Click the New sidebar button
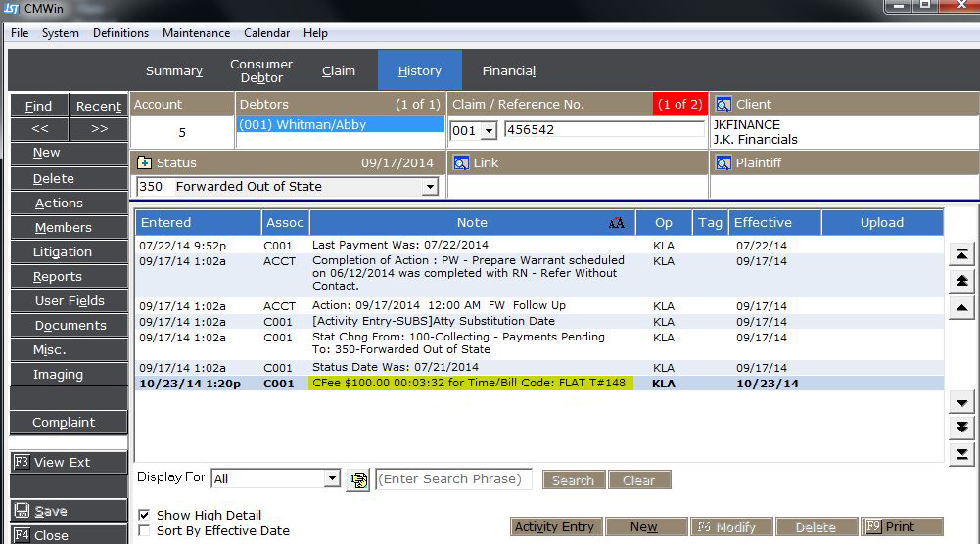Viewport: 980px width, 544px height. point(69,153)
